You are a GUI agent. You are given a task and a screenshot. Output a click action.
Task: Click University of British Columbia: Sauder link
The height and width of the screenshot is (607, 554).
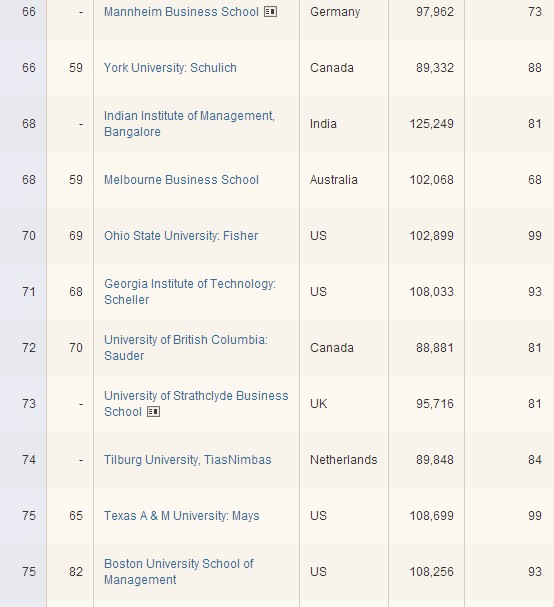click(186, 348)
